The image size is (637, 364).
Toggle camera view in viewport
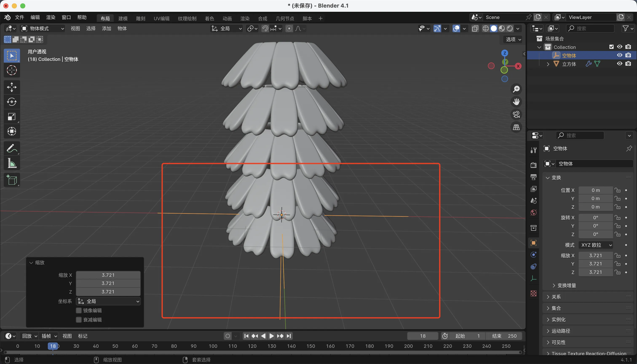tap(516, 115)
